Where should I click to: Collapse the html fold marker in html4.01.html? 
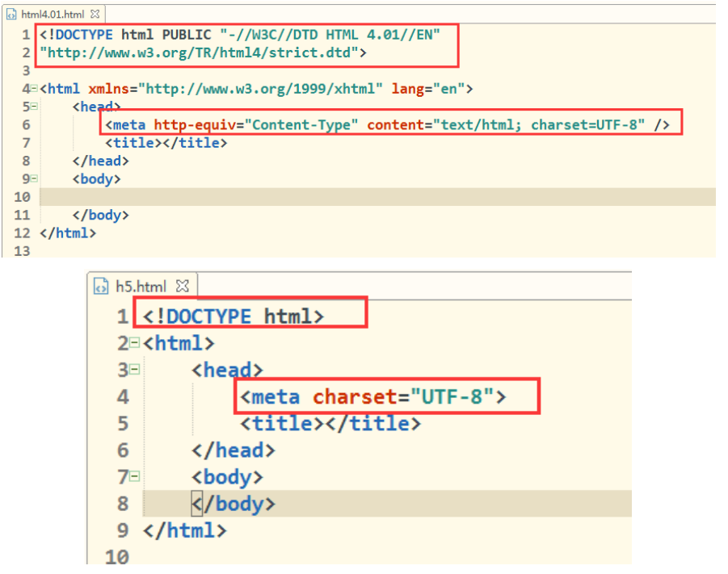point(34,88)
